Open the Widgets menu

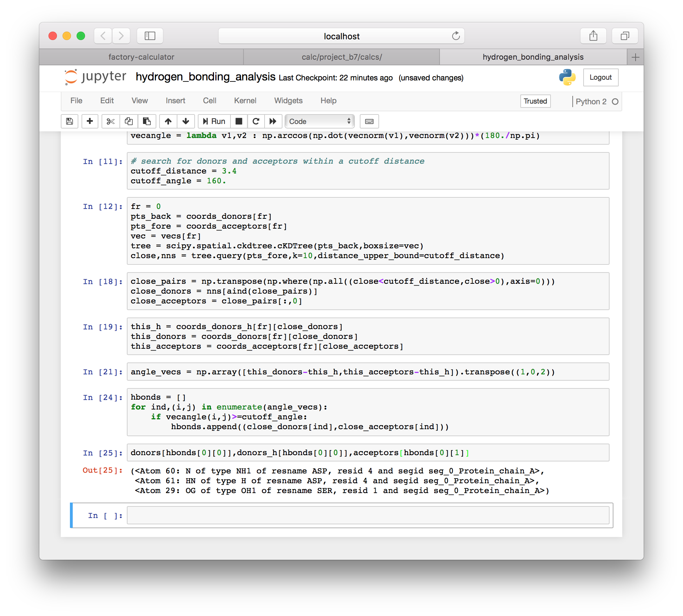click(288, 101)
